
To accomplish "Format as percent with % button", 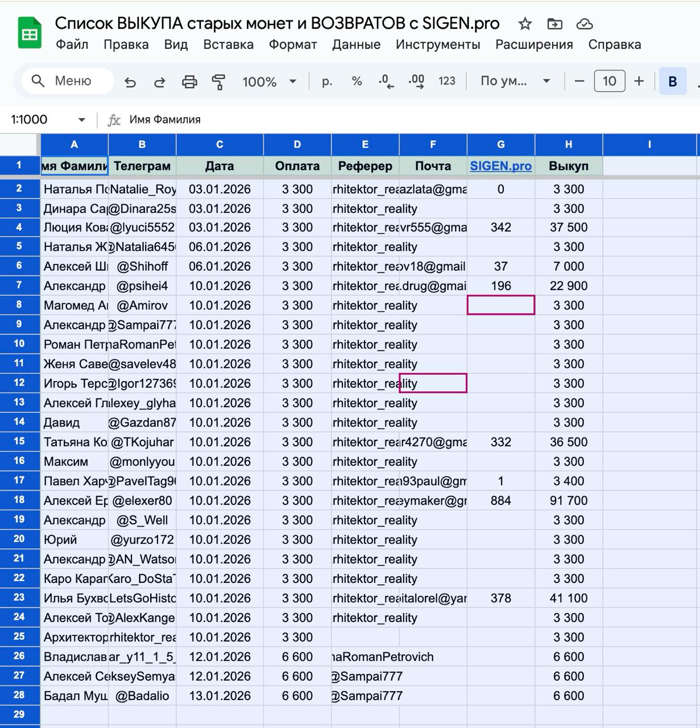I will click(x=357, y=81).
